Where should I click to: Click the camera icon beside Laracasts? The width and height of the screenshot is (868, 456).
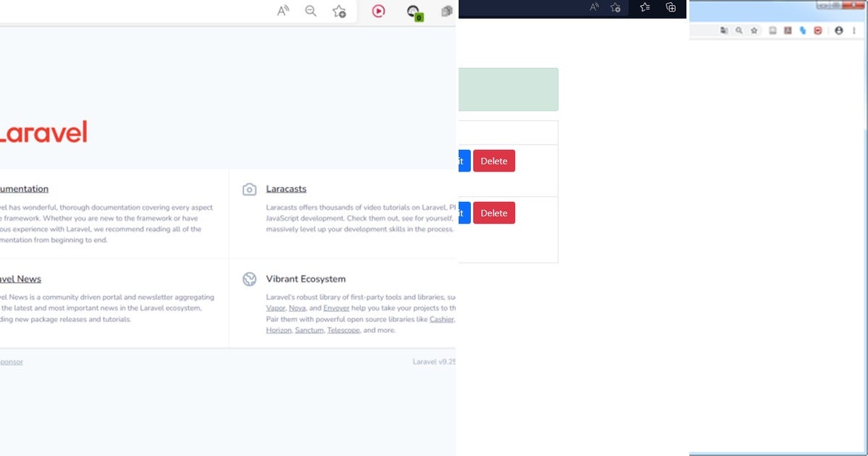tap(249, 188)
